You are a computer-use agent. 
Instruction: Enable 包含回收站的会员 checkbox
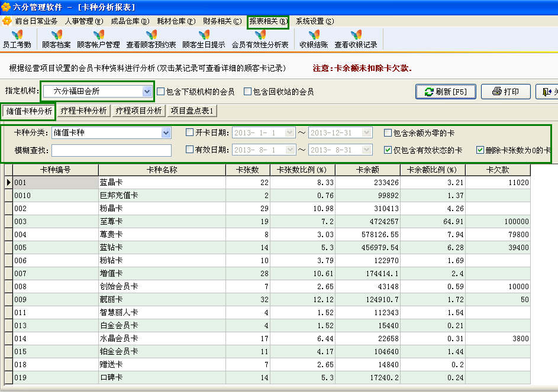pyautogui.click(x=247, y=92)
